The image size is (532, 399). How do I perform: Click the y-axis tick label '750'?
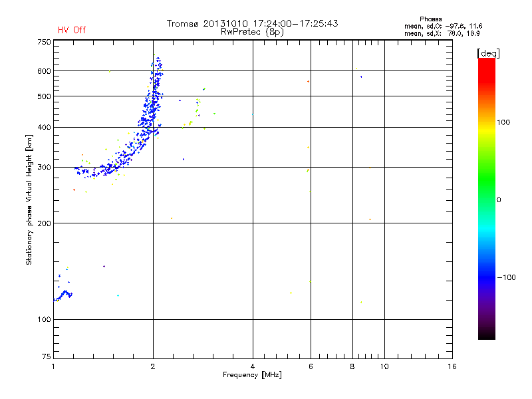point(44,42)
